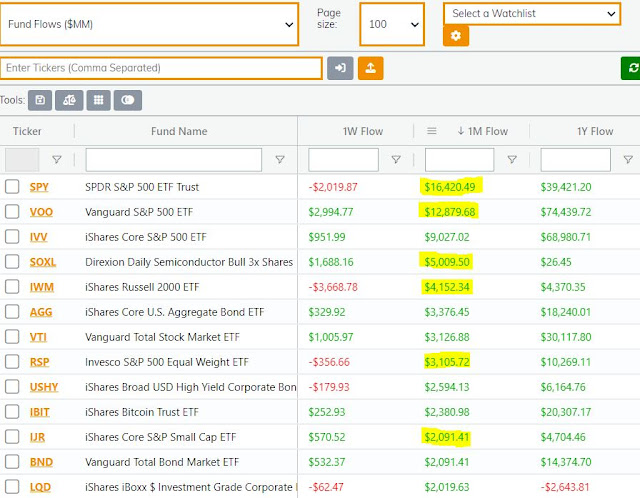Select the highlighted $16,420.49 cell
The image size is (640, 498).
click(450, 187)
